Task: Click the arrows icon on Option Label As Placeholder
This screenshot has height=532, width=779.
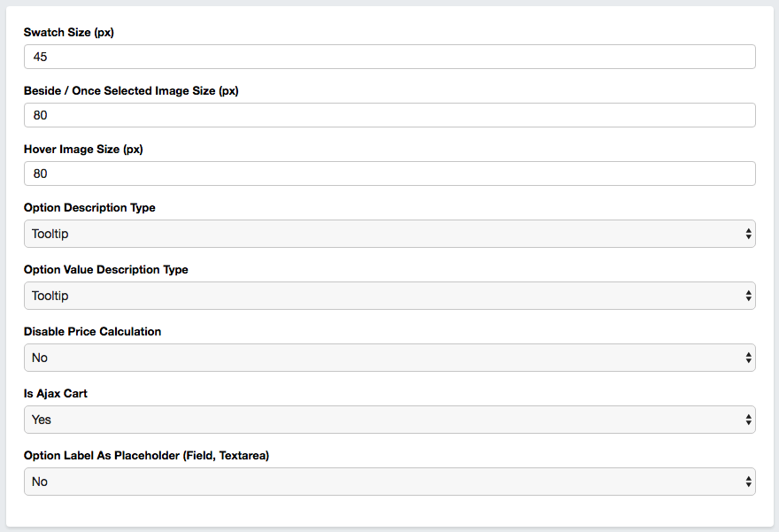Action: [x=748, y=482]
